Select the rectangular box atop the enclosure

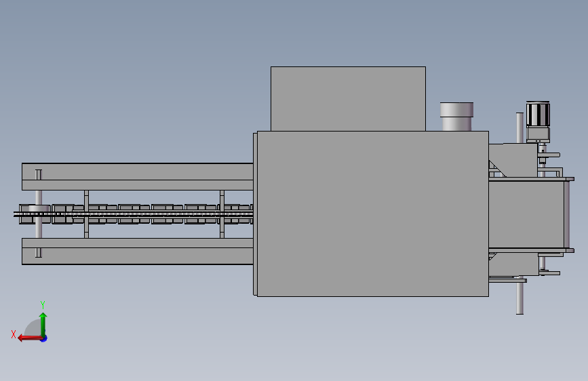coord(348,99)
